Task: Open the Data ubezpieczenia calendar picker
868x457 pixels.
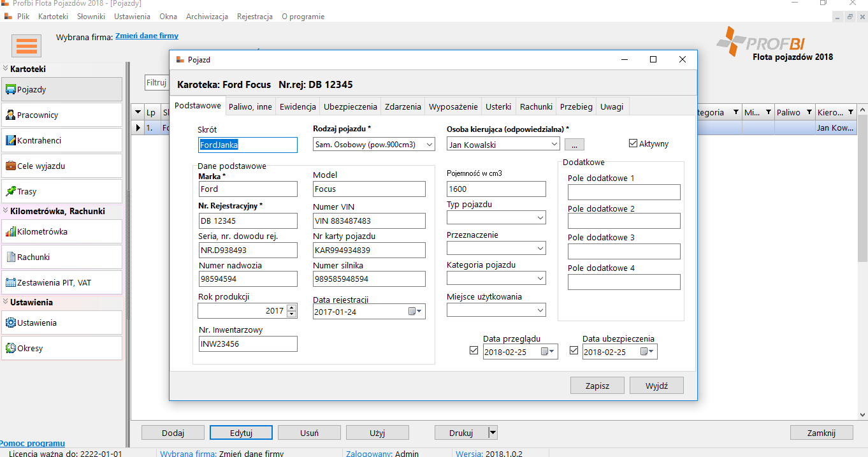Action: click(x=647, y=352)
